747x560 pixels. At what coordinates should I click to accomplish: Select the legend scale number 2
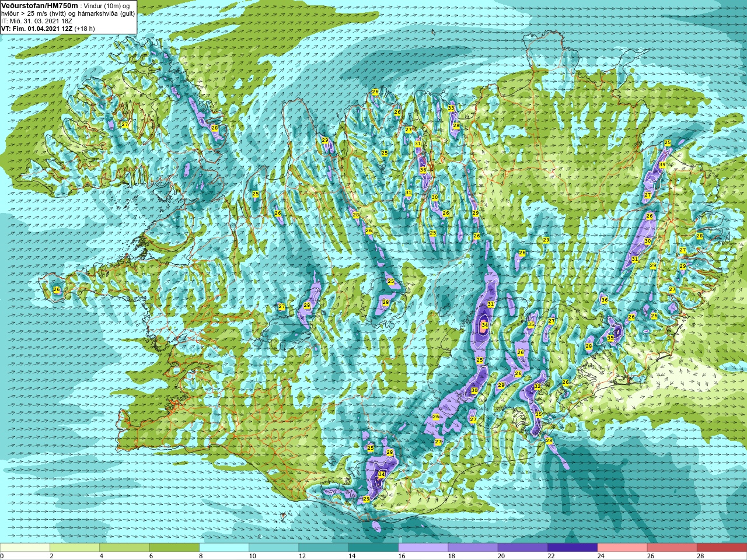point(51,556)
